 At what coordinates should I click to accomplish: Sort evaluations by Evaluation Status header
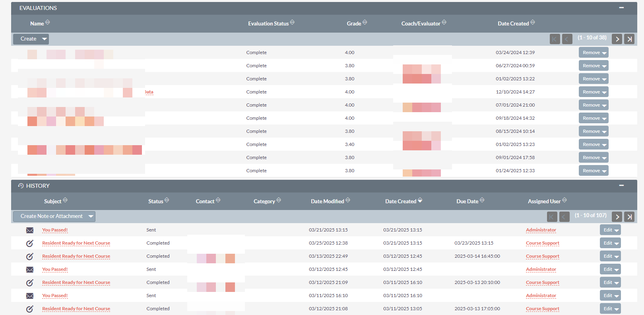click(x=268, y=23)
